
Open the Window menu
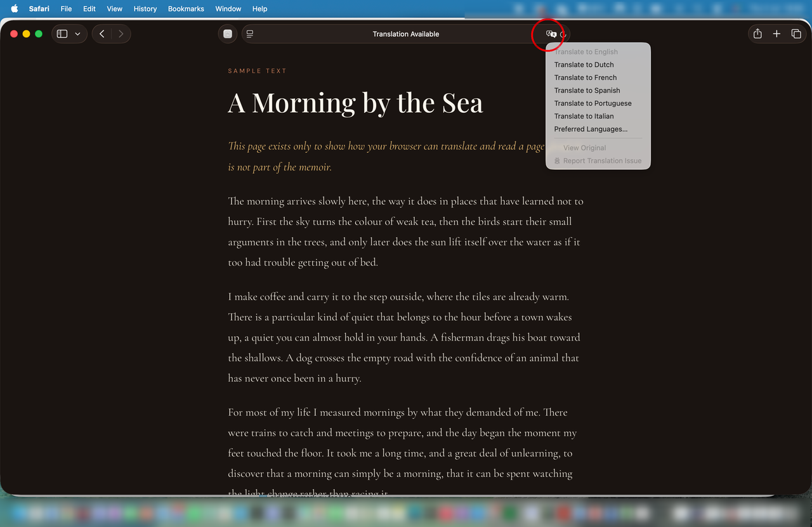pos(228,9)
